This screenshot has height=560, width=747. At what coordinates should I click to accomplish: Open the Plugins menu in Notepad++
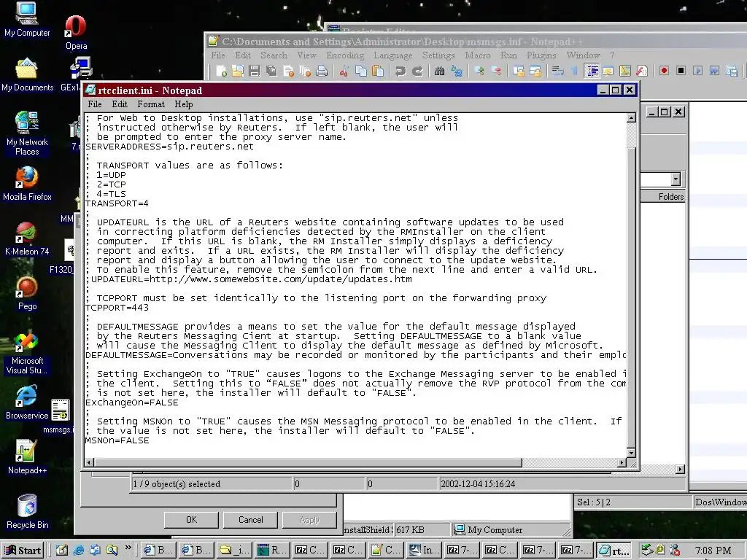[x=541, y=55]
